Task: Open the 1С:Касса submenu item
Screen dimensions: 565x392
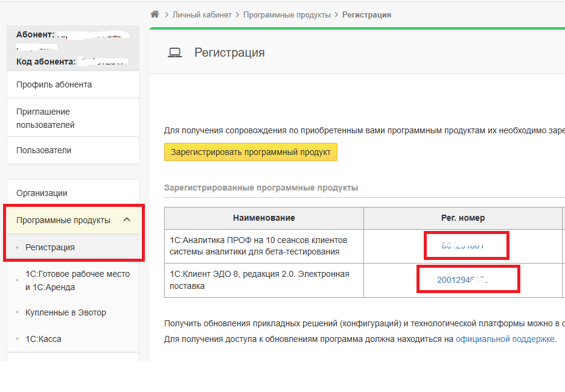Action: pyautogui.click(x=43, y=339)
